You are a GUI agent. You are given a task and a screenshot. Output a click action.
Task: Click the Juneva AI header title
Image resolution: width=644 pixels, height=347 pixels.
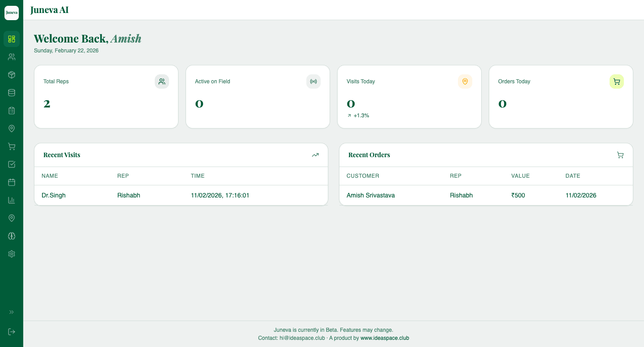tap(50, 10)
